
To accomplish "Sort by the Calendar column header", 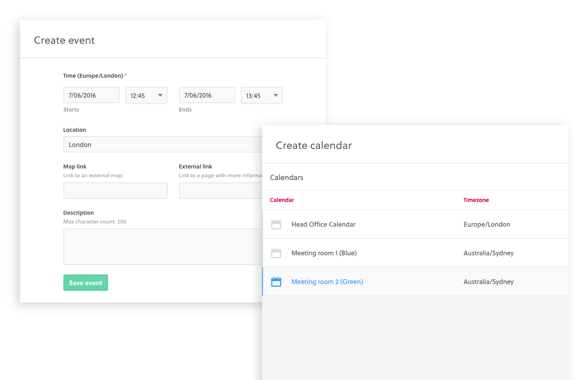I will click(x=282, y=200).
